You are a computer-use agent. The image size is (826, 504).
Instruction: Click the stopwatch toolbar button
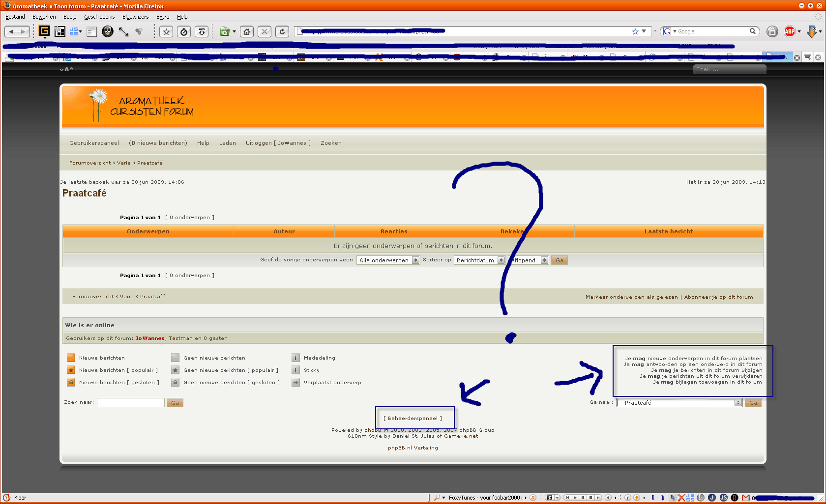[x=184, y=32]
